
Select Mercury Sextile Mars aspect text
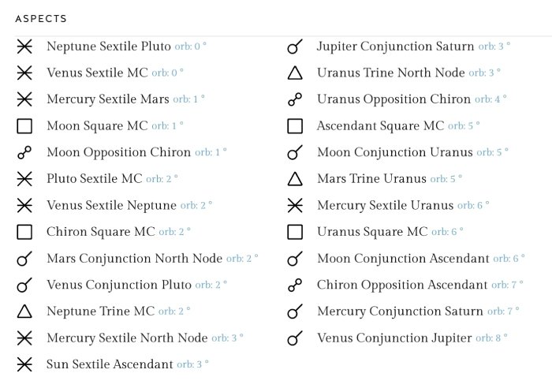(107, 99)
